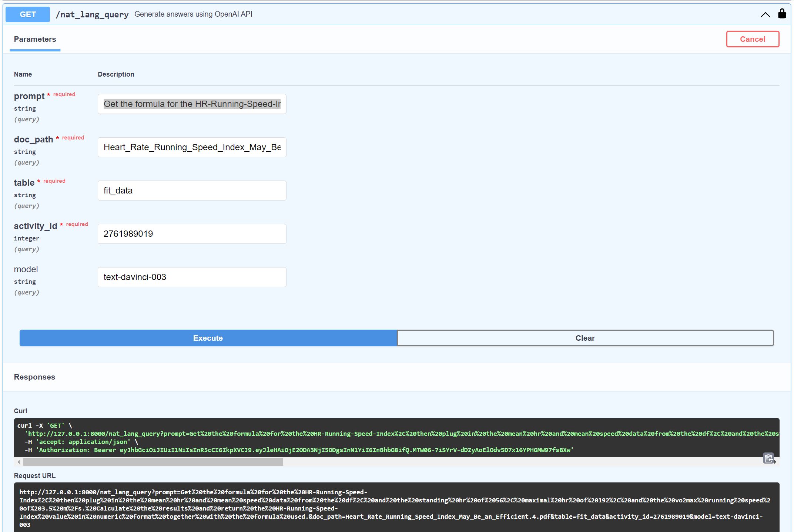Click the curl scrollbar left arrow

pyautogui.click(x=19, y=462)
